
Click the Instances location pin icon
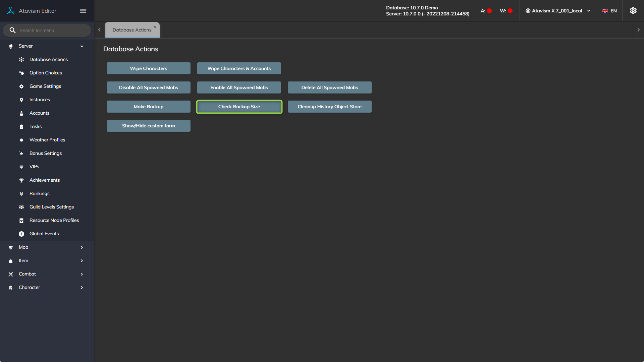click(21, 100)
